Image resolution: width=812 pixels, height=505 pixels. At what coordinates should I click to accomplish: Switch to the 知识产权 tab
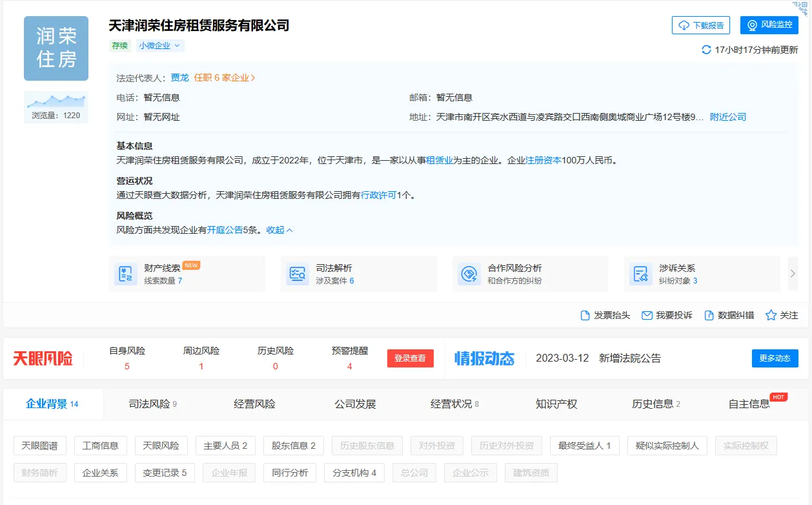coord(556,404)
